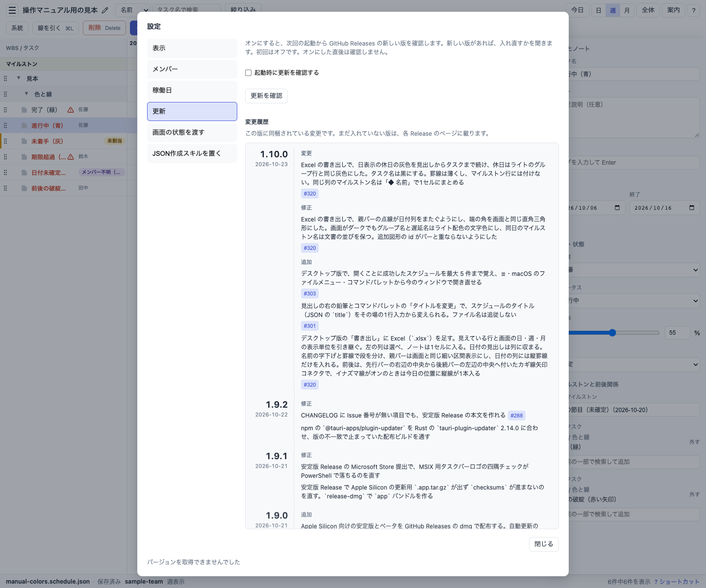Click the pencil icon to rename title

coord(105,10)
